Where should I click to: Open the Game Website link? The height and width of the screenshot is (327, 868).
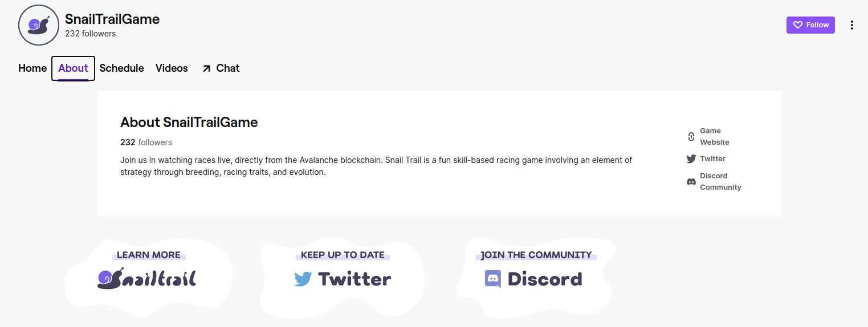tap(714, 137)
